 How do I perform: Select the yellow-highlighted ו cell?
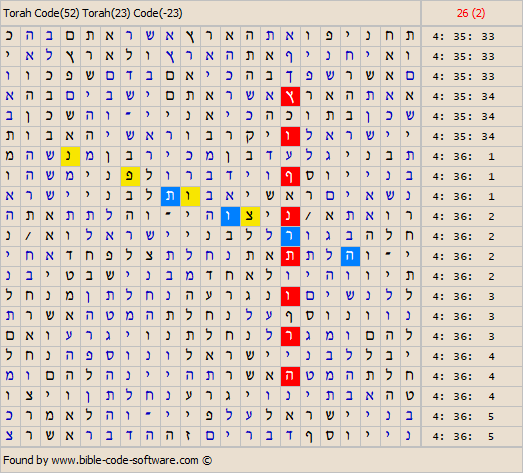190,196
